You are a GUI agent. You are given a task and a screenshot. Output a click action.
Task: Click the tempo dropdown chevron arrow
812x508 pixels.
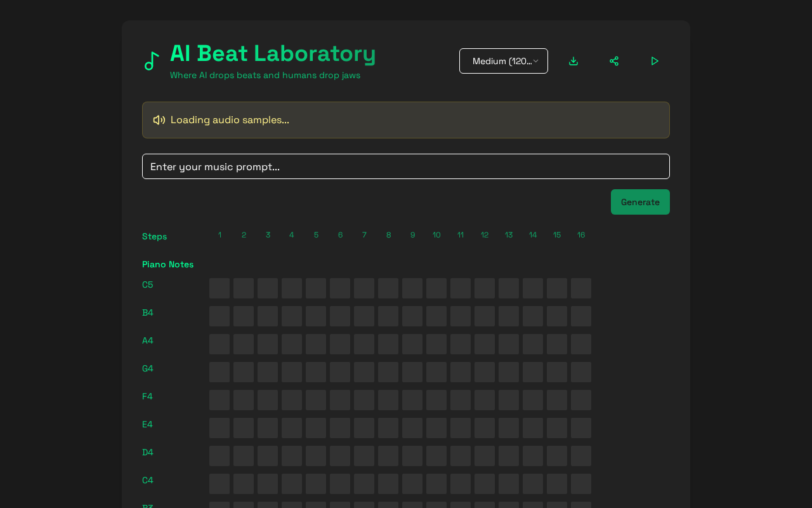(536, 61)
